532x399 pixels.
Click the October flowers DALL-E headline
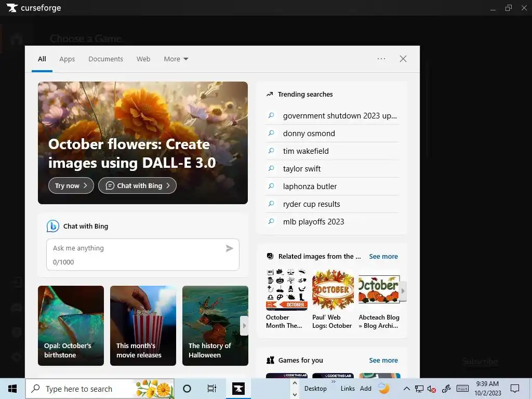(x=132, y=153)
